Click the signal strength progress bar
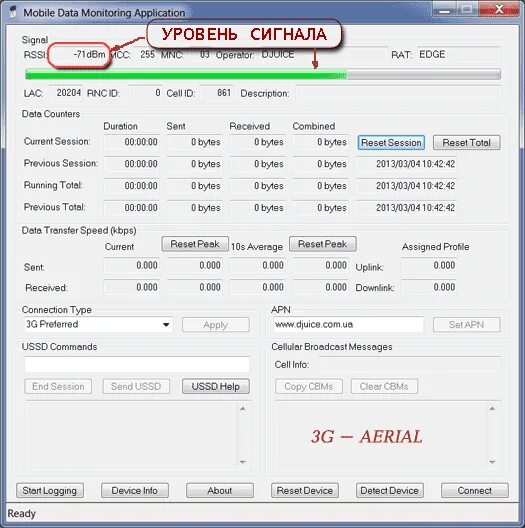This screenshot has height=528, width=525. [x=263, y=74]
